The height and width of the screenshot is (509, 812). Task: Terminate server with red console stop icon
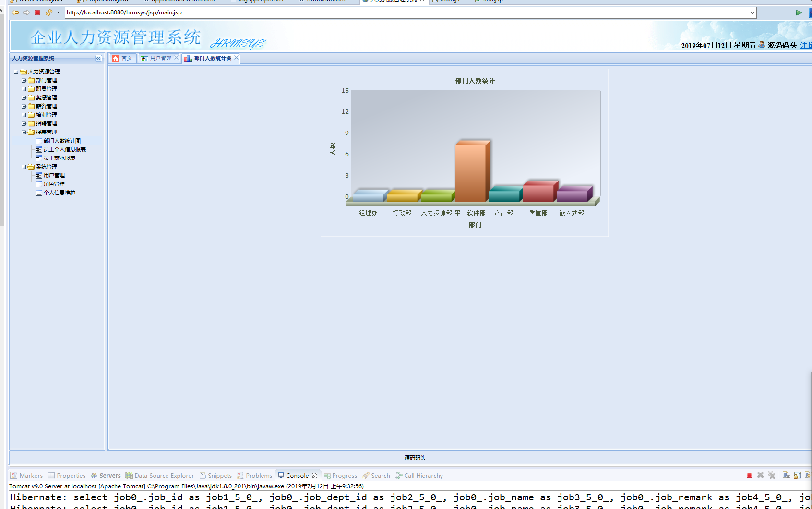pos(749,475)
